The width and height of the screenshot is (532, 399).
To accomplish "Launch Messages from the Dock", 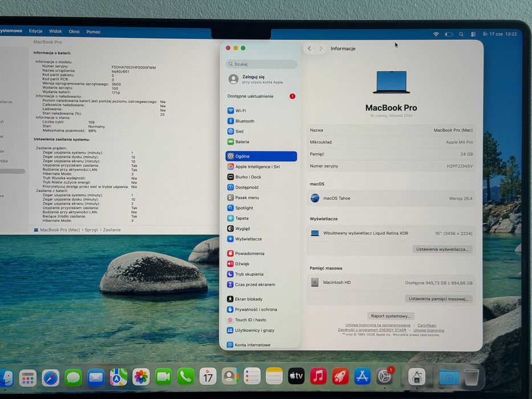I will point(74,377).
